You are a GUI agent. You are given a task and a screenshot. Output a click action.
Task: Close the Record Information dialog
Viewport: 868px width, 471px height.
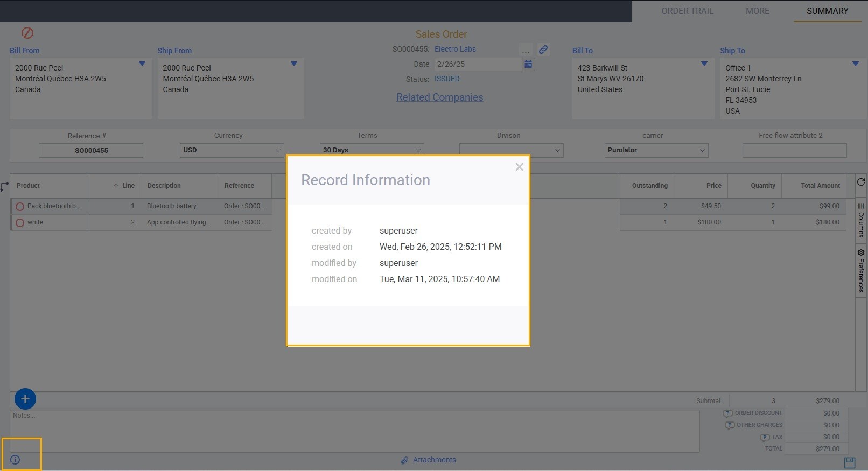[x=519, y=167]
